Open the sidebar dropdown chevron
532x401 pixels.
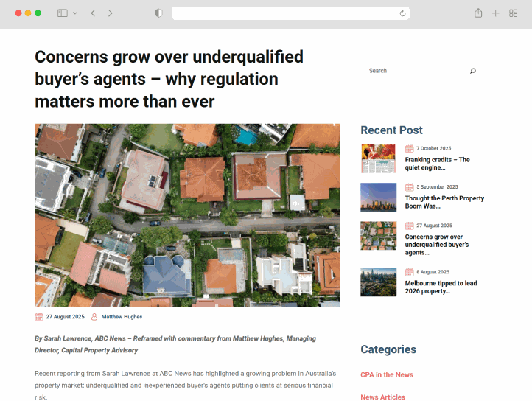tap(73, 13)
